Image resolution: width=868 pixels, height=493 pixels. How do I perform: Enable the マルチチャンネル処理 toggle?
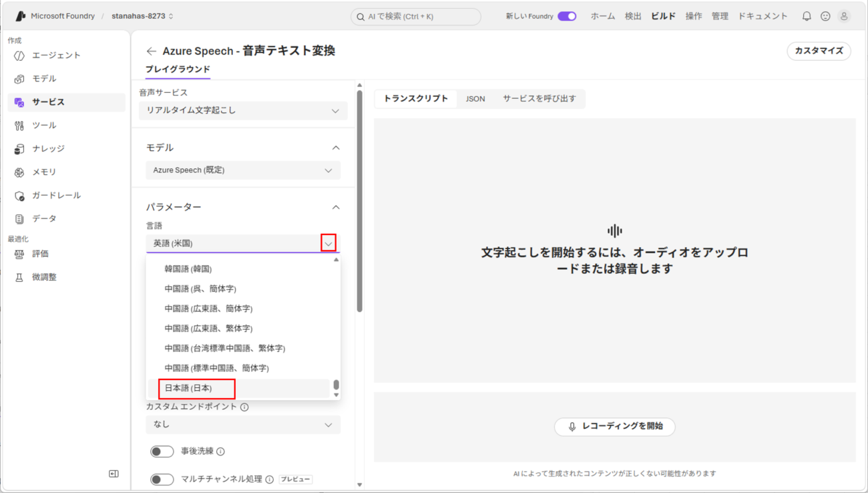[162, 479]
